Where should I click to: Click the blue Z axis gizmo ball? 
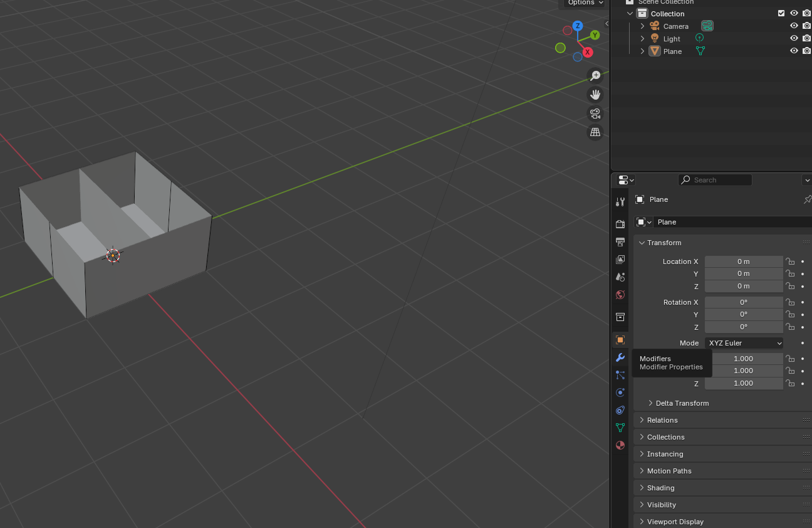click(x=578, y=26)
